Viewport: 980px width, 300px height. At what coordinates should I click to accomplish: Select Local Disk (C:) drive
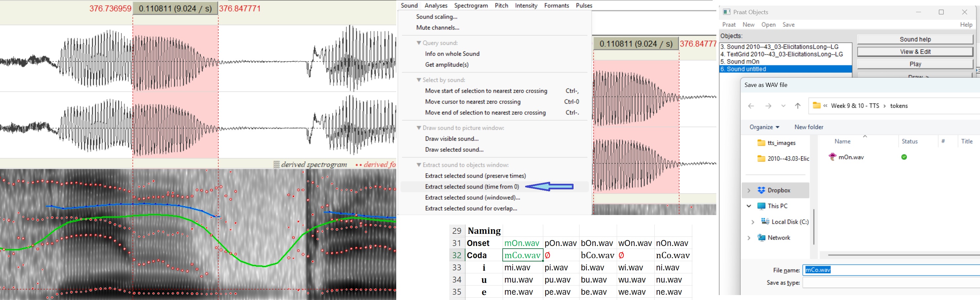pyautogui.click(x=789, y=222)
